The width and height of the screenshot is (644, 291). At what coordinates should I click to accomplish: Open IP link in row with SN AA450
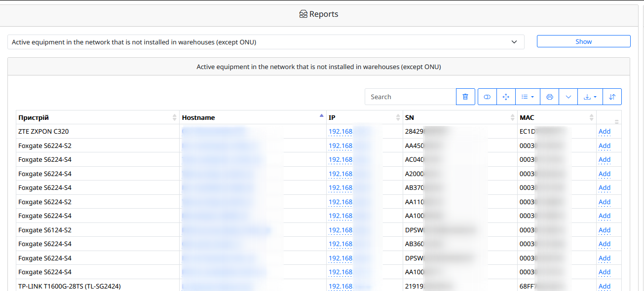pos(349,145)
